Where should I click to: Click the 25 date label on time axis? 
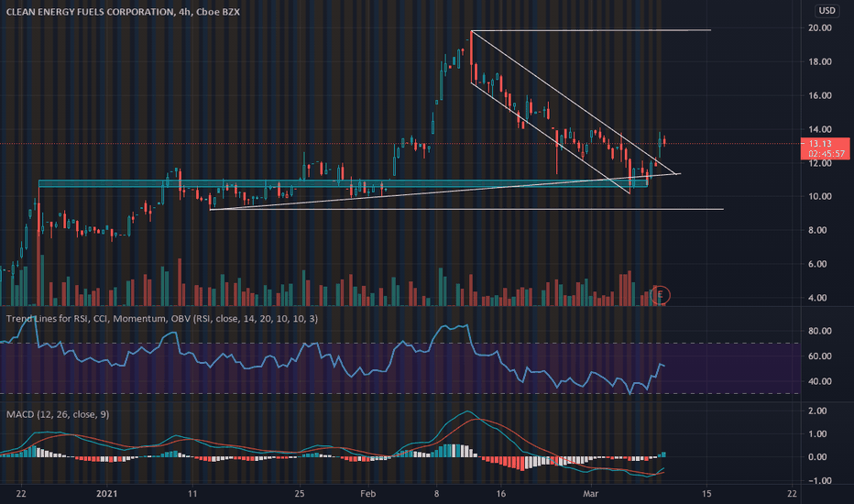tap(300, 494)
